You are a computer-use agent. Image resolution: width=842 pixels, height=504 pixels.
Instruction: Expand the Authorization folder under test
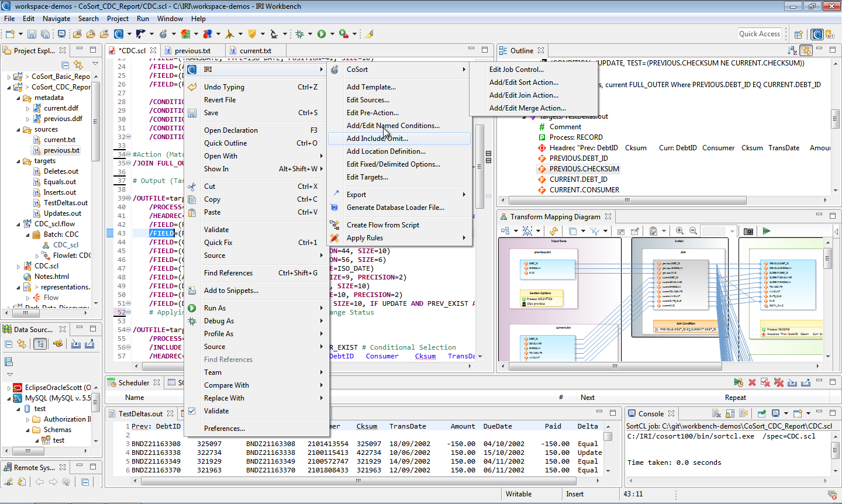27,419
